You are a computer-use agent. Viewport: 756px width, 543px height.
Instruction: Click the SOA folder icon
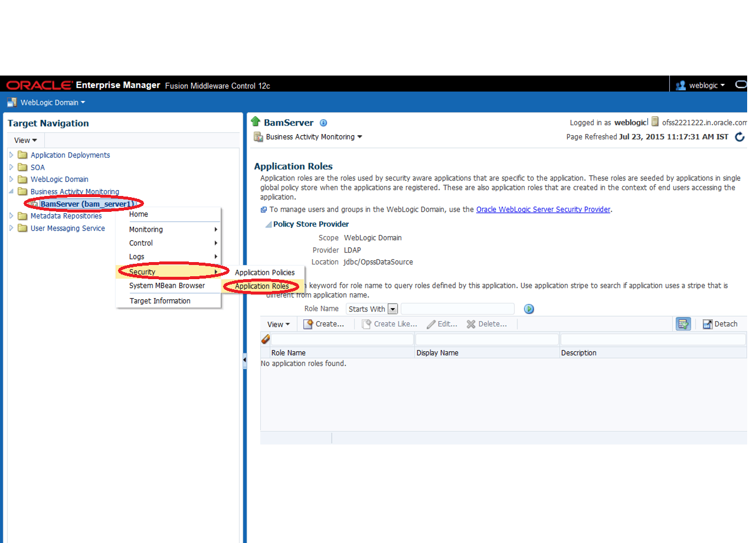pos(23,167)
